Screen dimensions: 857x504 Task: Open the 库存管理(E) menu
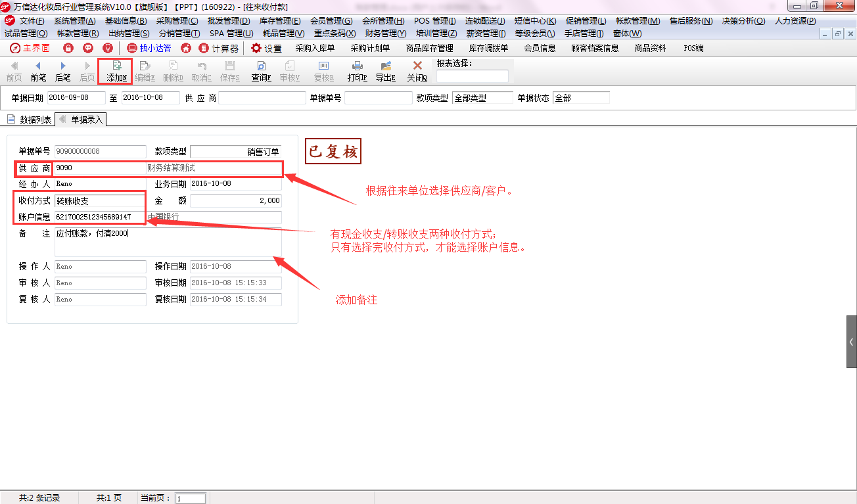[x=280, y=20]
